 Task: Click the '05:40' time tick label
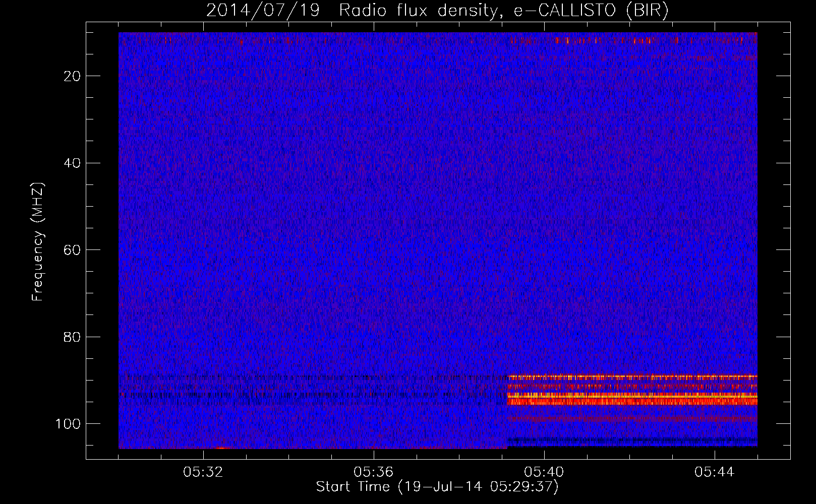click(544, 472)
